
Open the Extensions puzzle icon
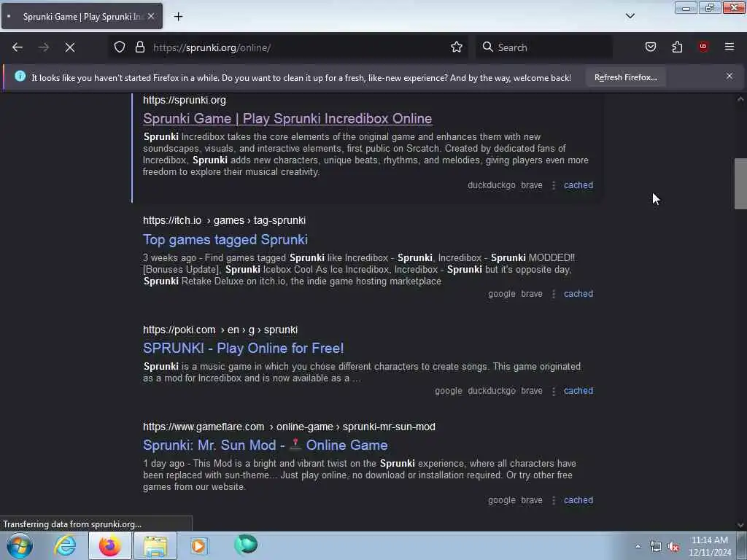click(x=677, y=47)
